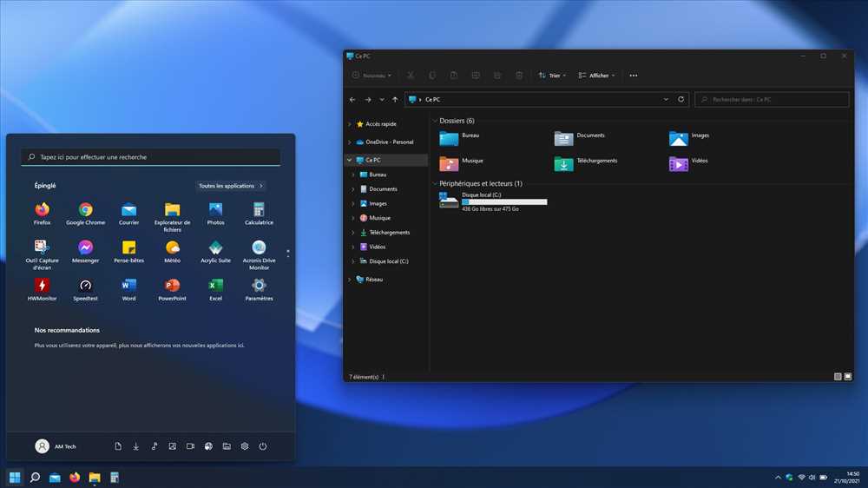868x488 pixels.
Task: Open Music shortcut in Start menu footer
Action: [x=155, y=446]
